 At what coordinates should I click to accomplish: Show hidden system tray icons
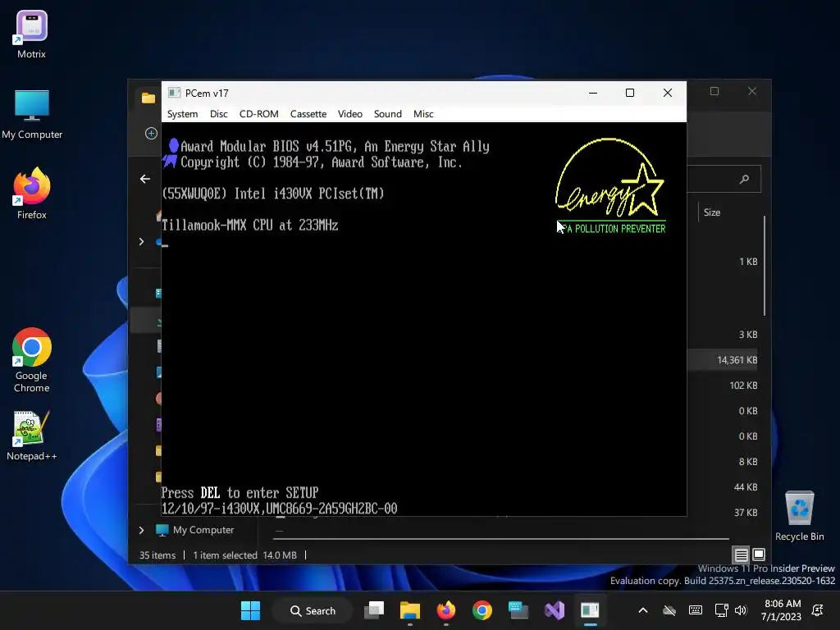click(x=643, y=610)
